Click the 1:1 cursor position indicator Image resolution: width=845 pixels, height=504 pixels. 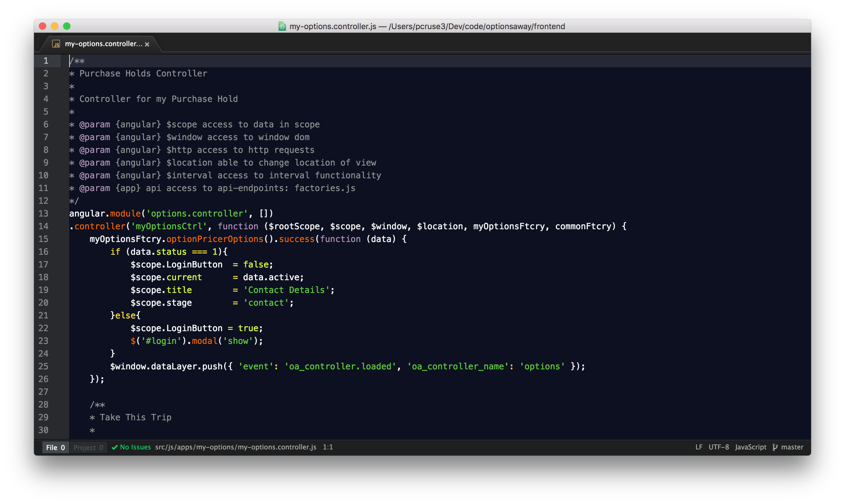(x=328, y=447)
